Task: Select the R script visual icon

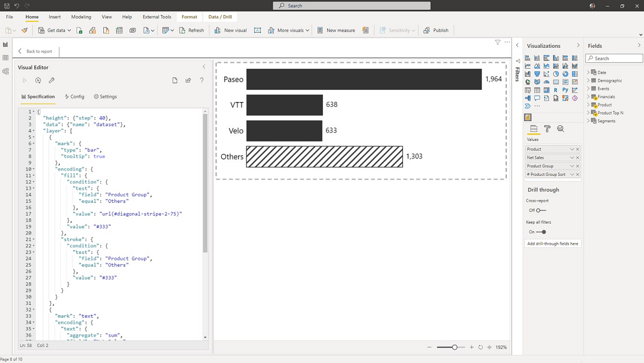Action: point(555,90)
